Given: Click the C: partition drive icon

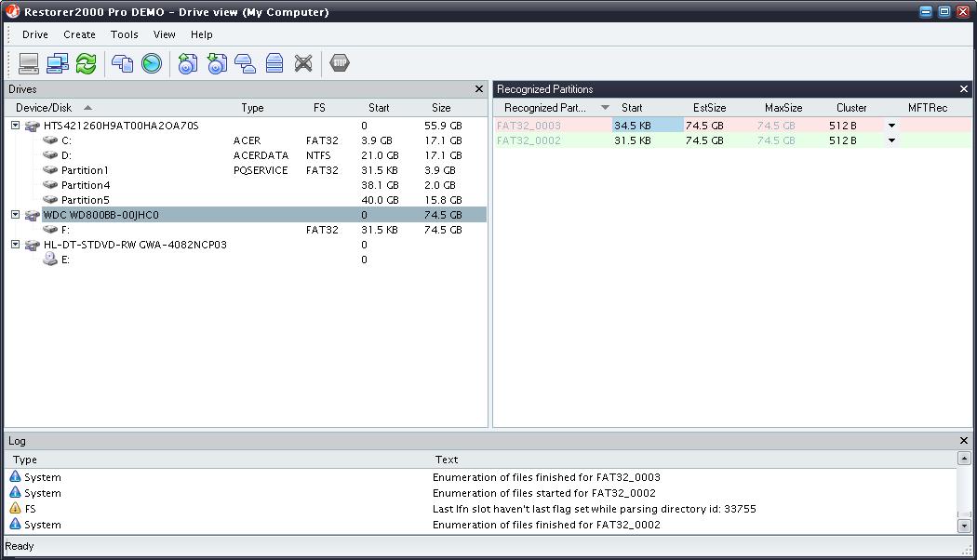Looking at the screenshot, I should pos(50,140).
